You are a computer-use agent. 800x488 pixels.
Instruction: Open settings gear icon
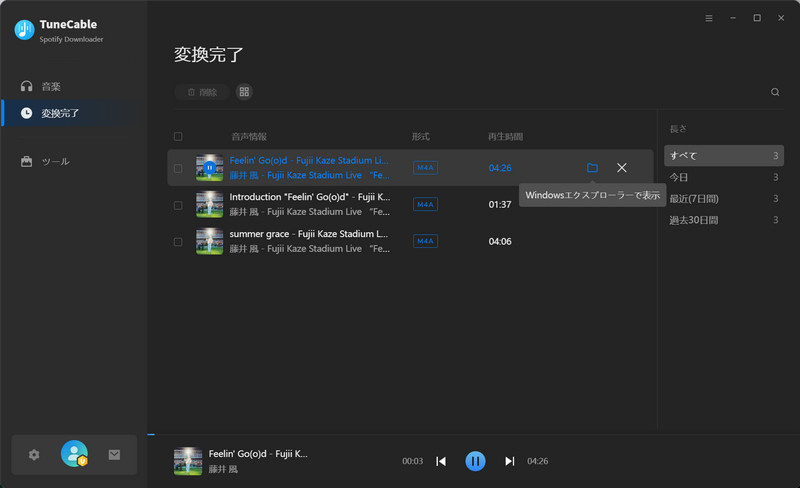tap(34, 454)
